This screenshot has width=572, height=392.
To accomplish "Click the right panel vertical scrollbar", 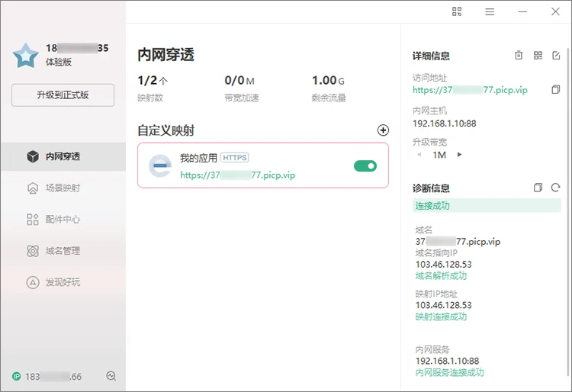I will pos(567,211).
